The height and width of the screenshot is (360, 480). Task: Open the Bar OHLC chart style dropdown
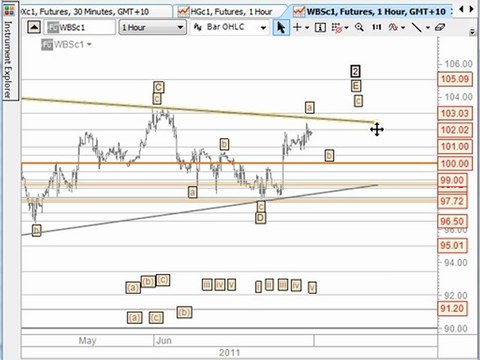point(230,27)
